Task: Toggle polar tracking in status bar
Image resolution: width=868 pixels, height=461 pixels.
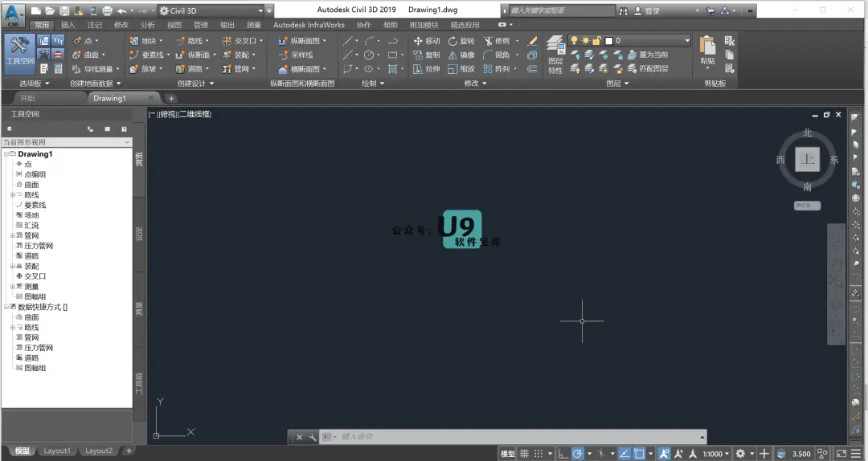Action: [x=577, y=454]
